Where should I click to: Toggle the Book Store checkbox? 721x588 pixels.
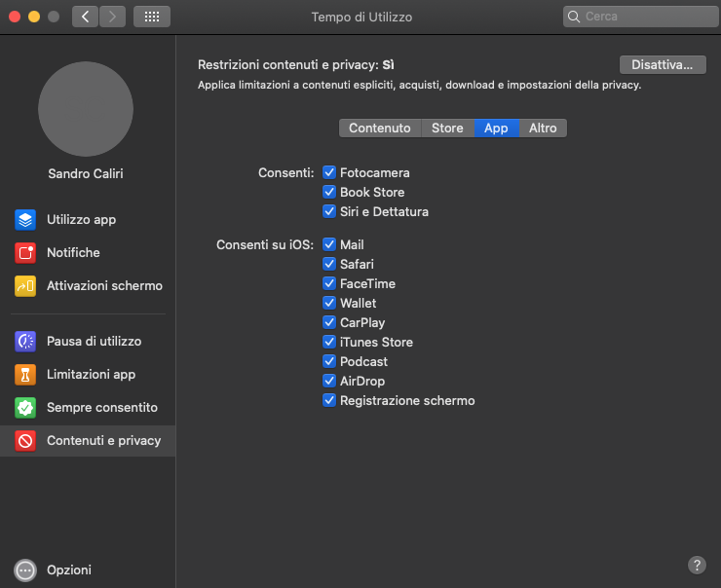click(x=329, y=192)
